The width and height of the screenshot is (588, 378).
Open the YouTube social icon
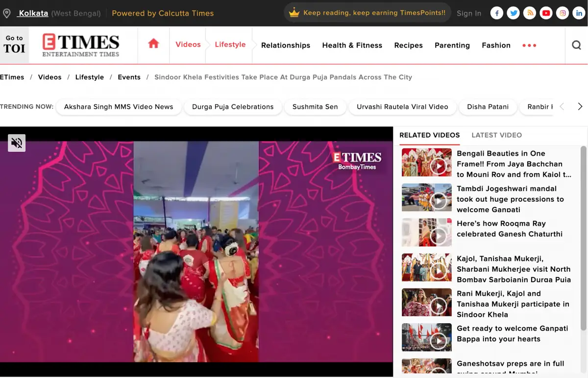[546, 13]
